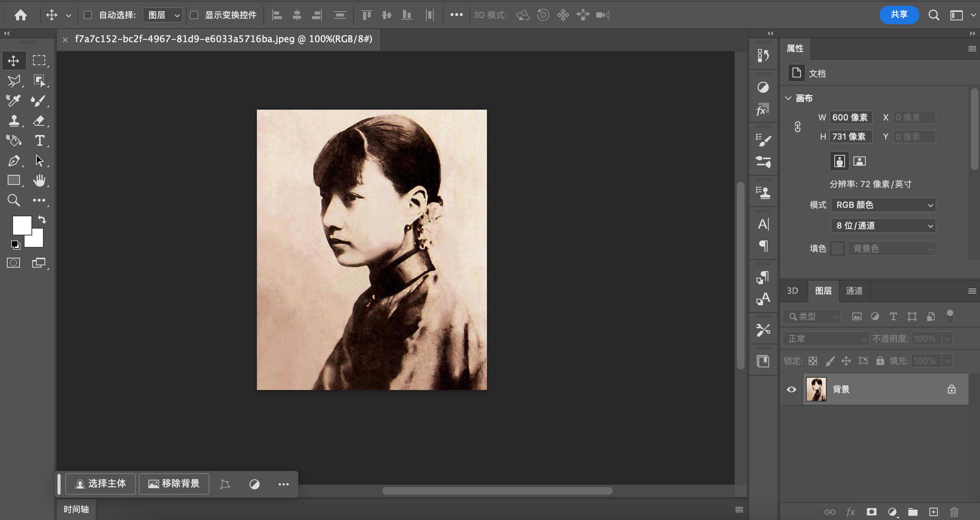Click the blue 共享 button
Viewport: 980px width, 520px height.
click(899, 15)
